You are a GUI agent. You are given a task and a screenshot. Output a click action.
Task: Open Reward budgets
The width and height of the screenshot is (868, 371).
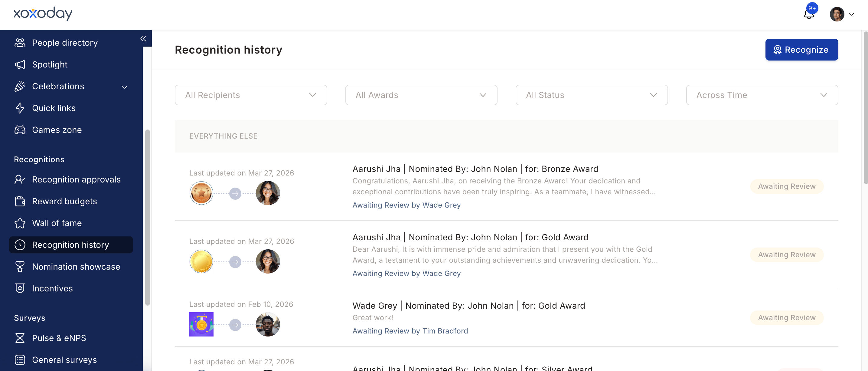click(x=64, y=201)
